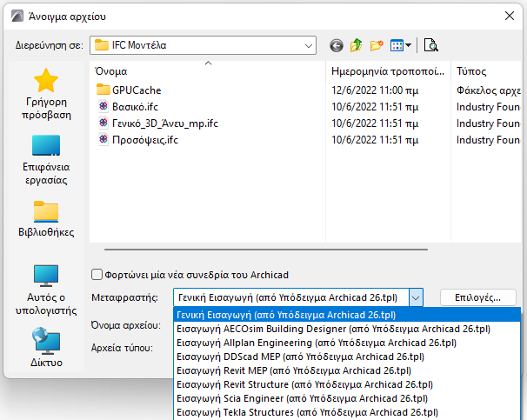Viewport: 527px width, 420px height.
Task: Choose Εισαγωγή DDScad MEP option
Action: pyautogui.click(x=347, y=357)
